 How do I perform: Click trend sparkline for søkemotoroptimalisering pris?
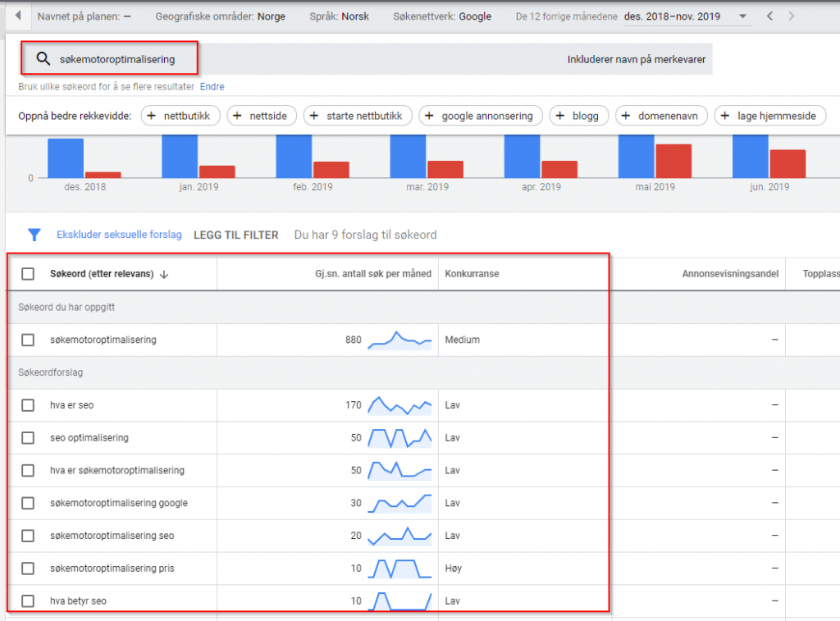(399, 568)
